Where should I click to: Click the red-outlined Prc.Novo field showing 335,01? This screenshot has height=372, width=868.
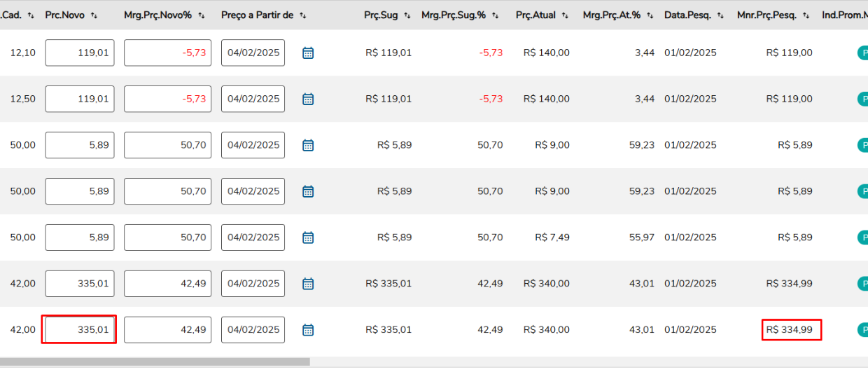coord(80,329)
